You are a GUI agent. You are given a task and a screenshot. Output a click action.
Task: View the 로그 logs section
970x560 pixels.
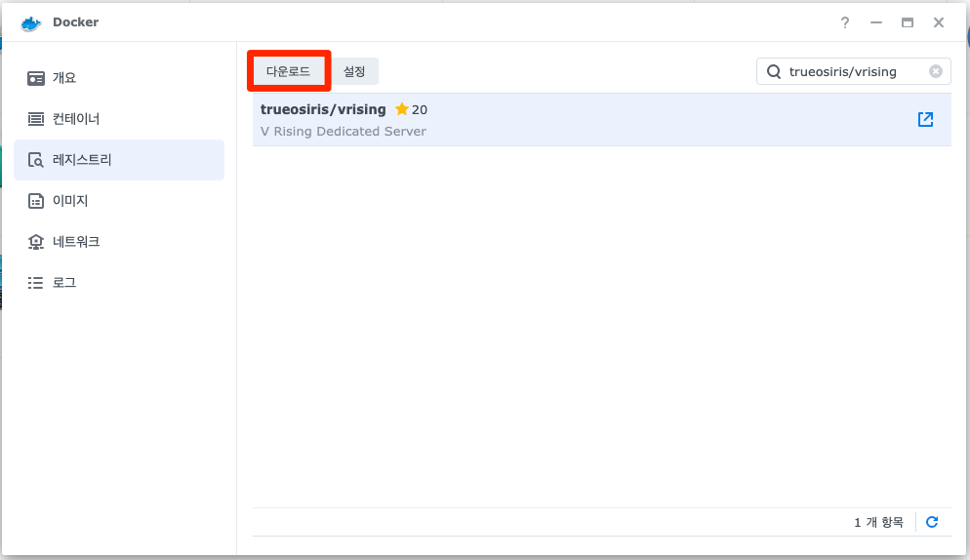(119, 283)
